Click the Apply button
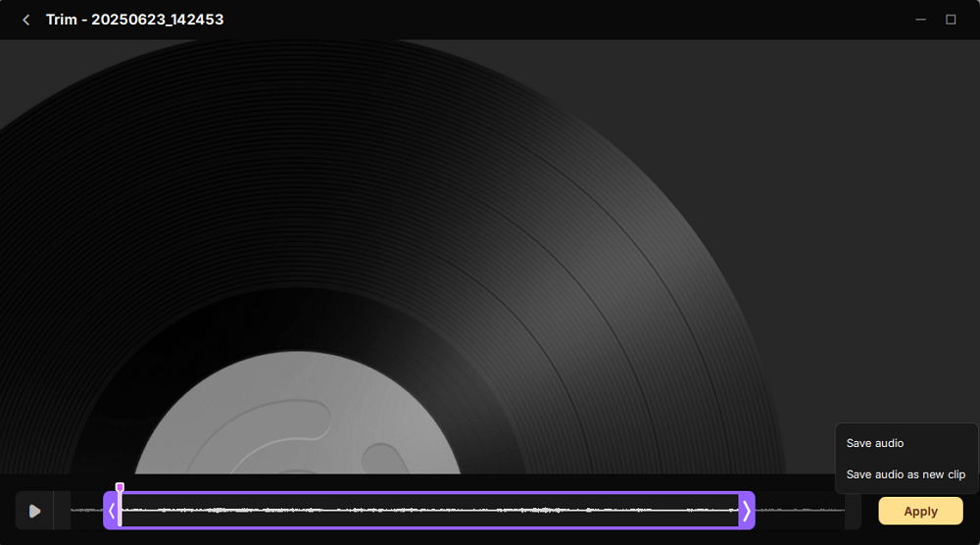This screenshot has width=980, height=545. tap(920, 512)
